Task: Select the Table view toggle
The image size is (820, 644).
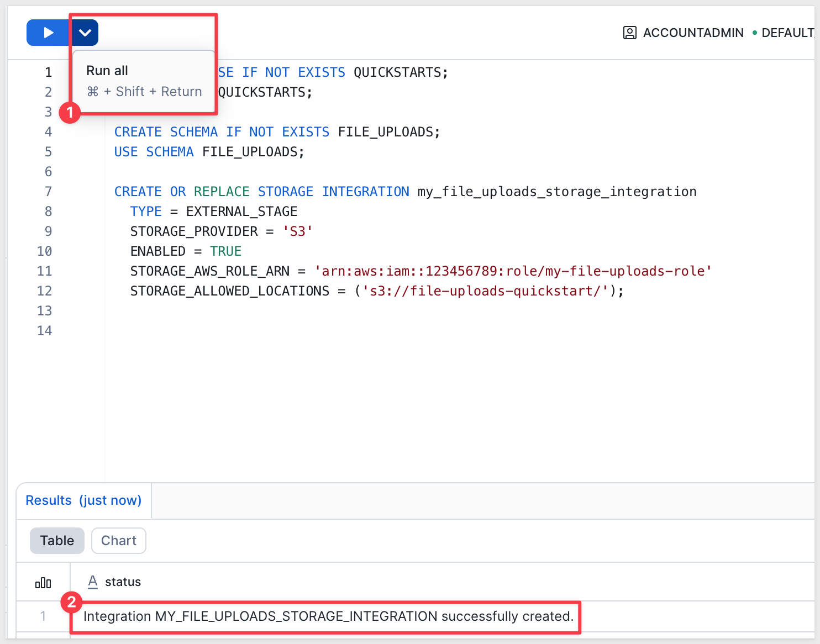Action: pos(57,541)
